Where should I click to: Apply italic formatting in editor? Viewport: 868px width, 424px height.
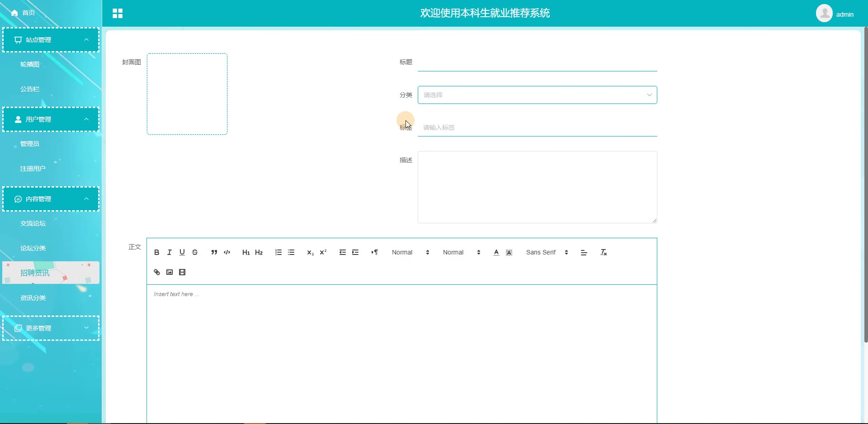tap(170, 253)
